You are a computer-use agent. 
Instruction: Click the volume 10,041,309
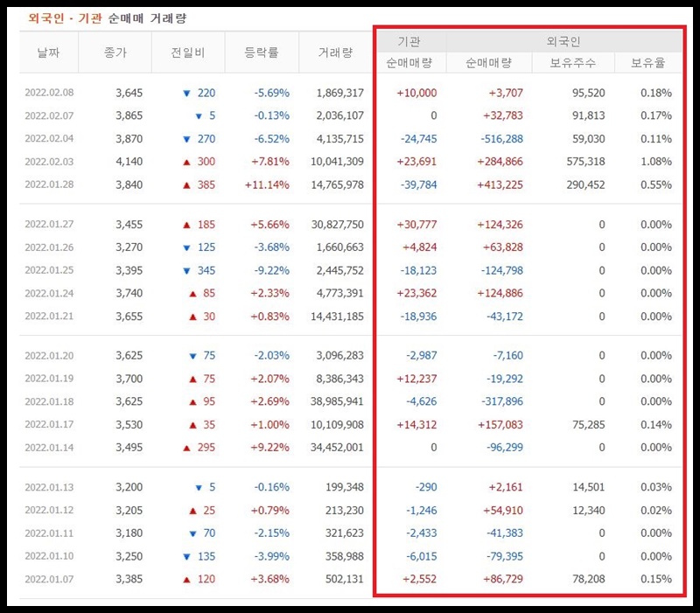(338, 162)
